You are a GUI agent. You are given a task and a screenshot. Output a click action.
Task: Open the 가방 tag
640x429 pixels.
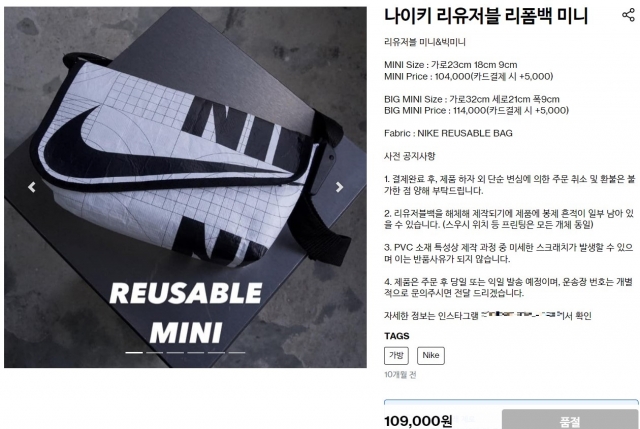pos(396,355)
